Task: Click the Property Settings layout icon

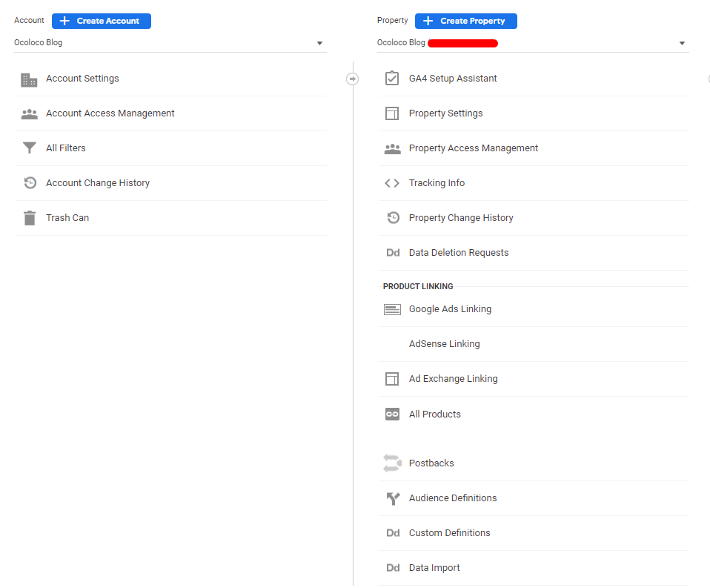Action: pyautogui.click(x=391, y=113)
